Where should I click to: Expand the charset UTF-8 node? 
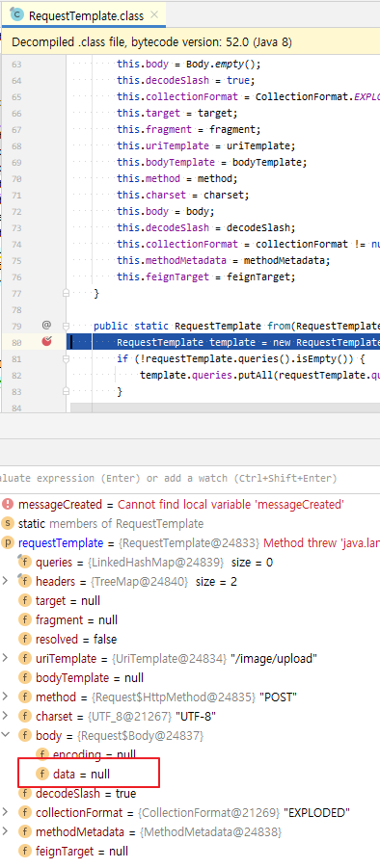pos(6,717)
